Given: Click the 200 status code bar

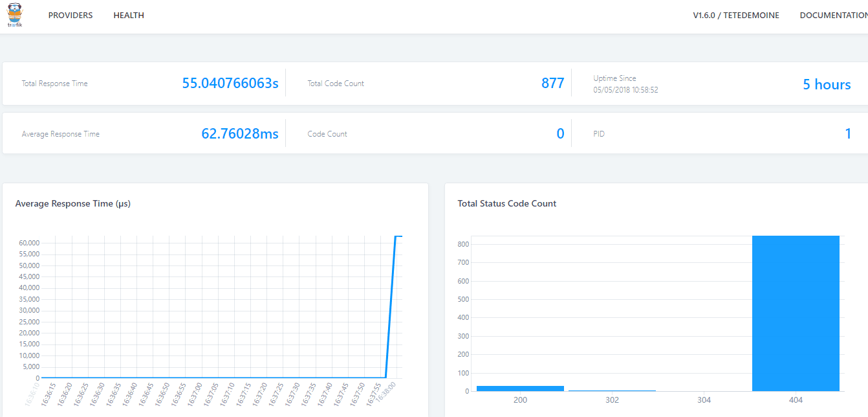Looking at the screenshot, I should click(x=520, y=388).
